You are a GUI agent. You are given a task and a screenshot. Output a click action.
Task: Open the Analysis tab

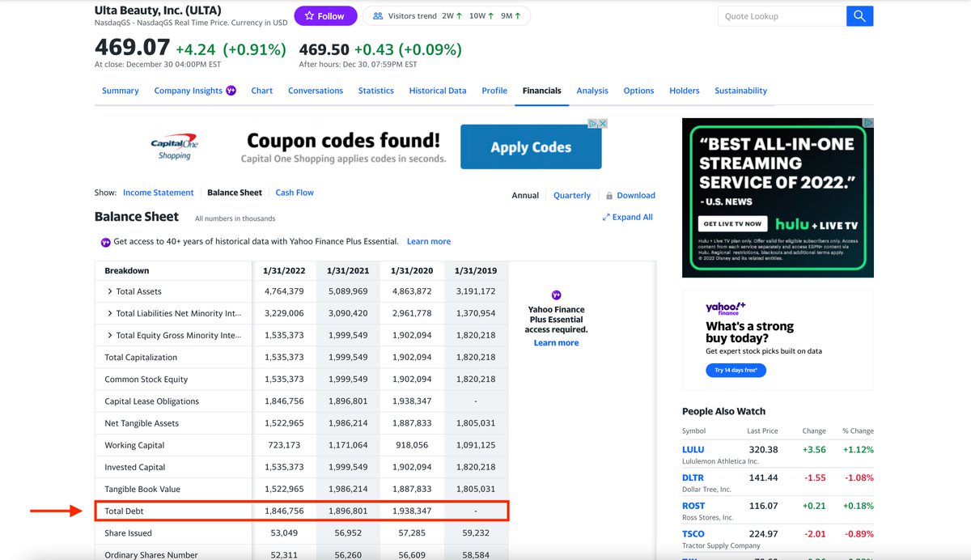coord(592,91)
